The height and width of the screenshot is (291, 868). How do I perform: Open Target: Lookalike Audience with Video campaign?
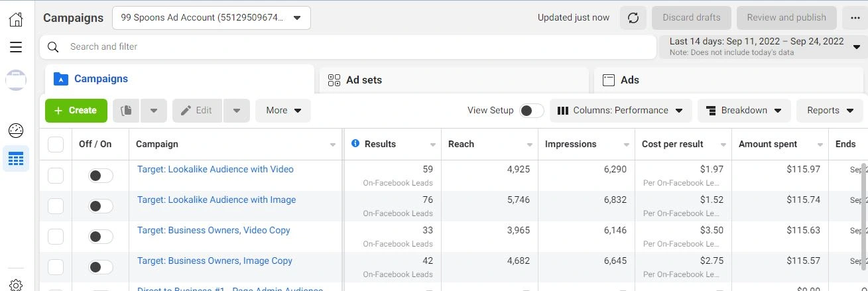[216, 169]
